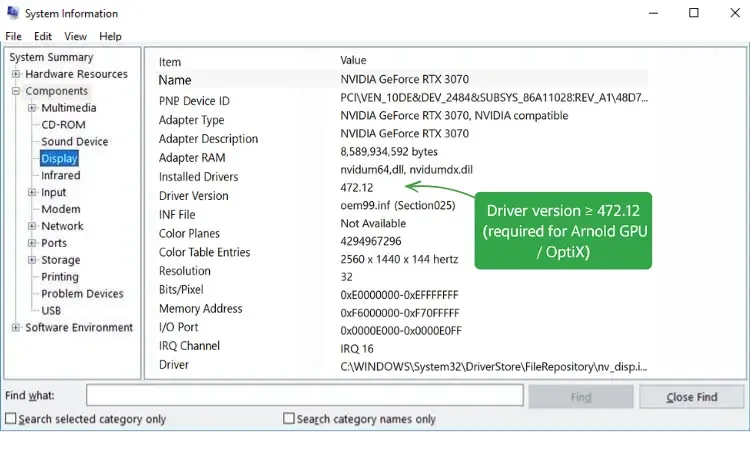Click the Item column header

click(x=170, y=62)
